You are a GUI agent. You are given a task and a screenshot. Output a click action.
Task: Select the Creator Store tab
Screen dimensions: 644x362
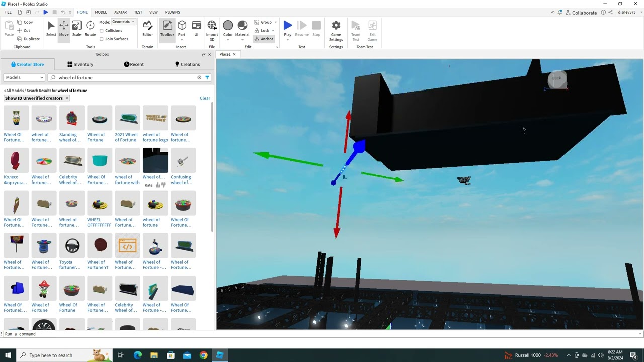27,64
